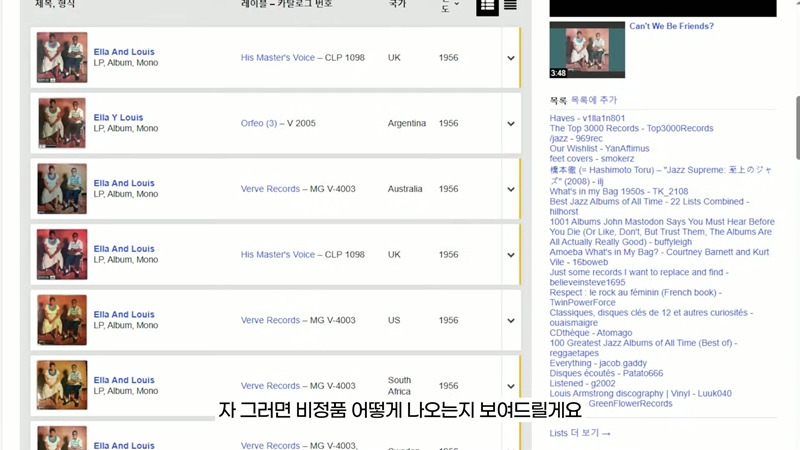Open Ella And Louis title in second UK row
Screen dimensions: 800x450
pyautogui.click(x=124, y=249)
